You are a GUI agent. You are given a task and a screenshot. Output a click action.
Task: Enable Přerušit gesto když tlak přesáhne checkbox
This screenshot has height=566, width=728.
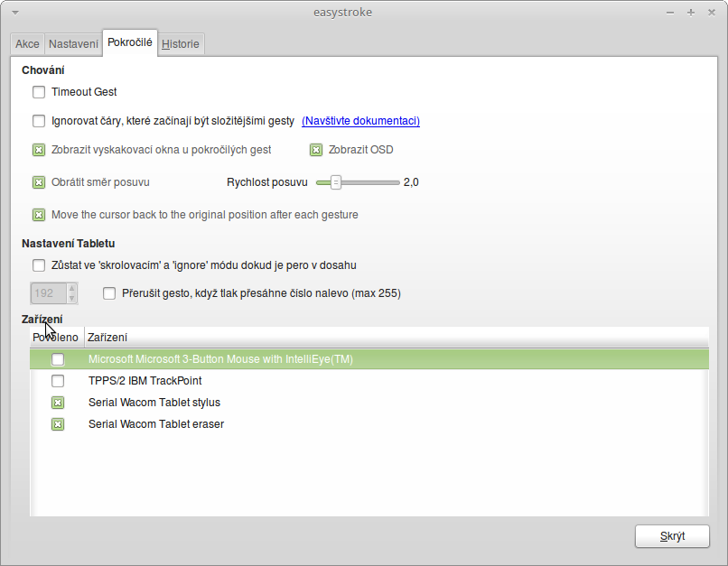coord(109,293)
